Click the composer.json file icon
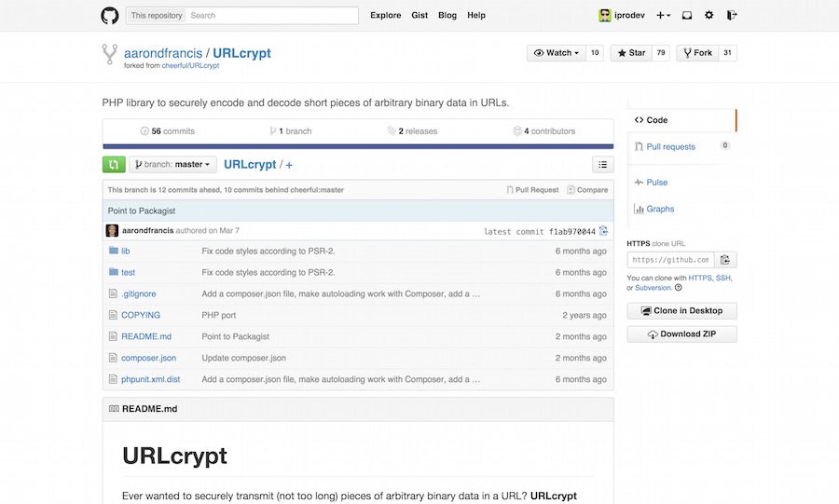This screenshot has height=504, width=839. (113, 358)
